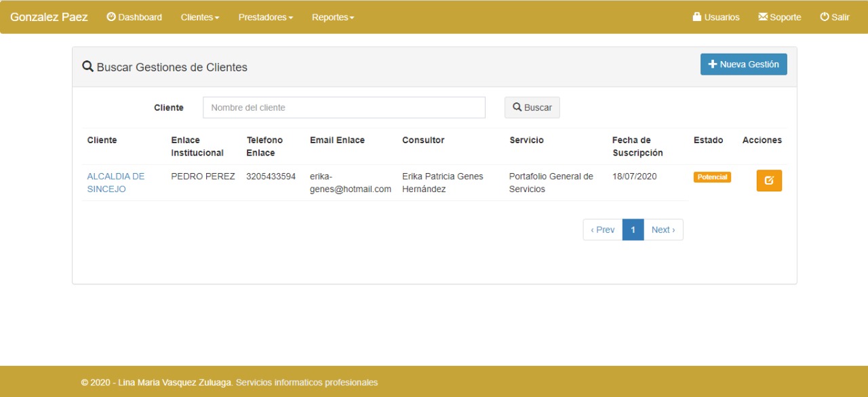Open Soporte with the envelope icon

[779, 17]
